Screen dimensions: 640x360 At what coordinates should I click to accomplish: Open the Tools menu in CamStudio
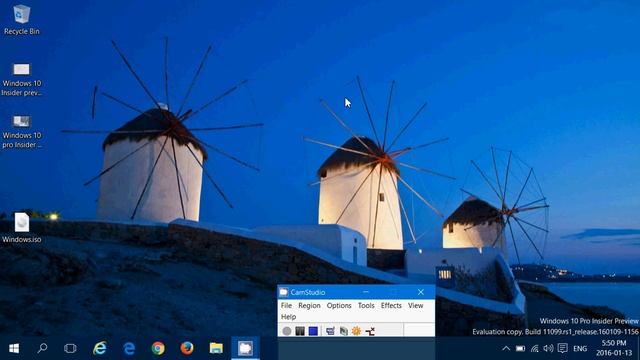click(x=366, y=305)
